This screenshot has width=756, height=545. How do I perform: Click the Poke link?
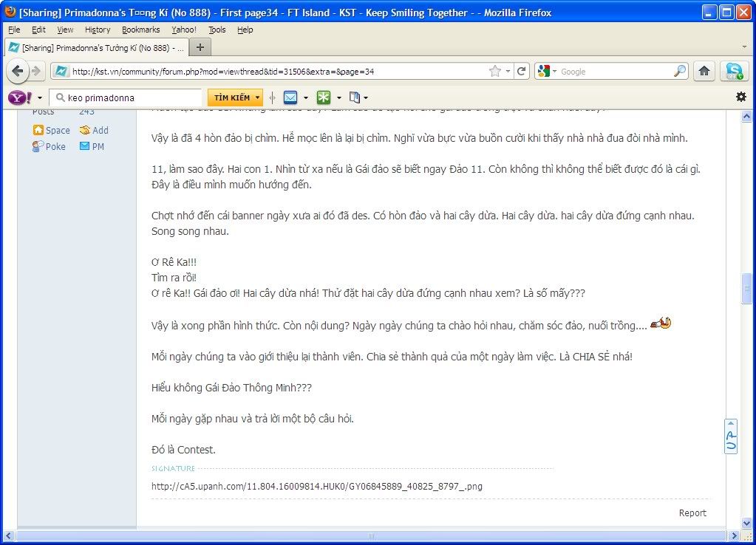tap(55, 146)
